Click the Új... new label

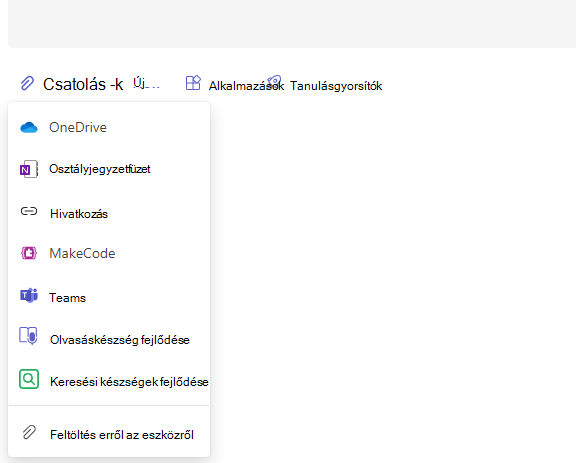point(146,83)
